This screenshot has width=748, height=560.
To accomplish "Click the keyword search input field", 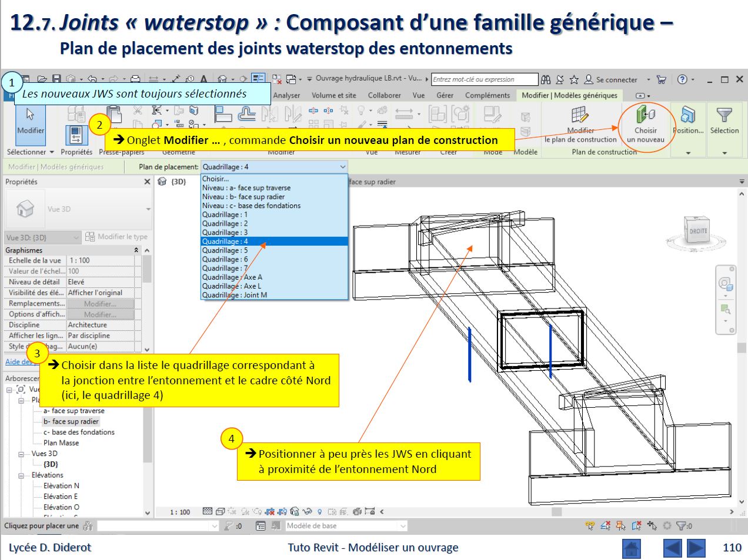I will point(484,79).
